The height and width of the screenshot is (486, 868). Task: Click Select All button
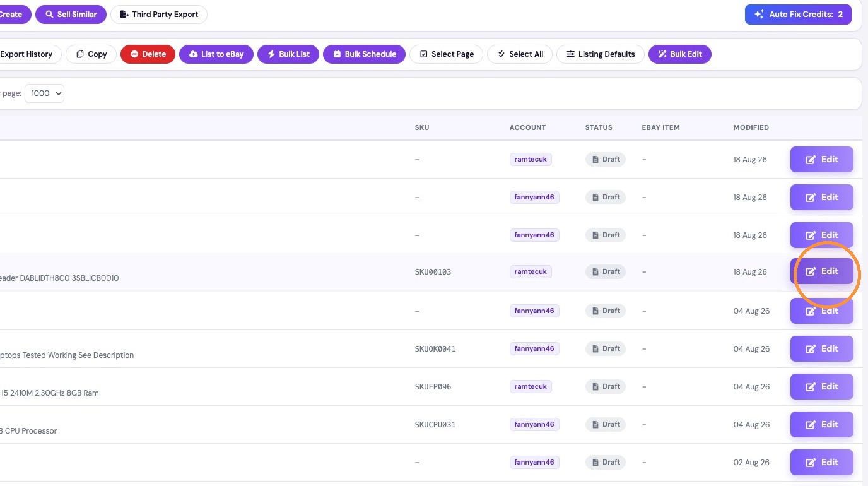[520, 54]
